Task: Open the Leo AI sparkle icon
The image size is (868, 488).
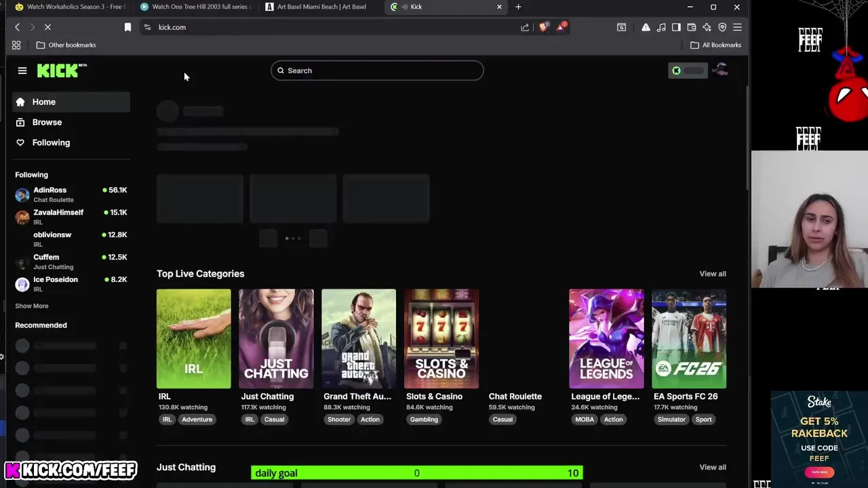Action: (707, 27)
